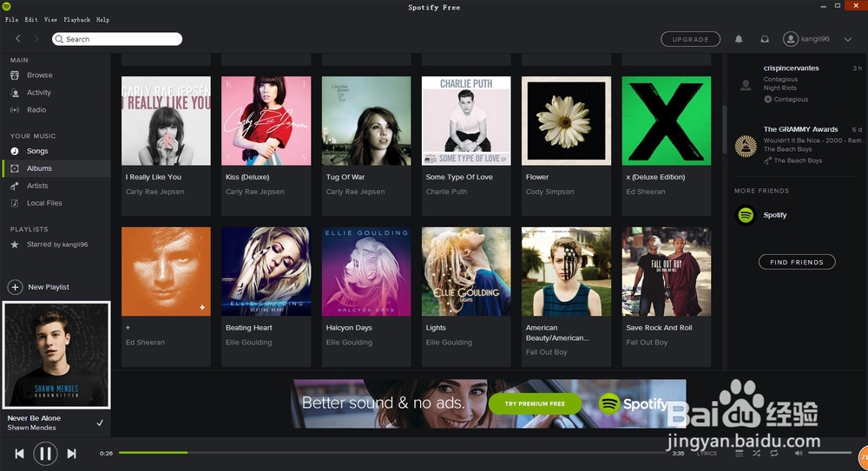Open the play queue list icon

(739, 454)
